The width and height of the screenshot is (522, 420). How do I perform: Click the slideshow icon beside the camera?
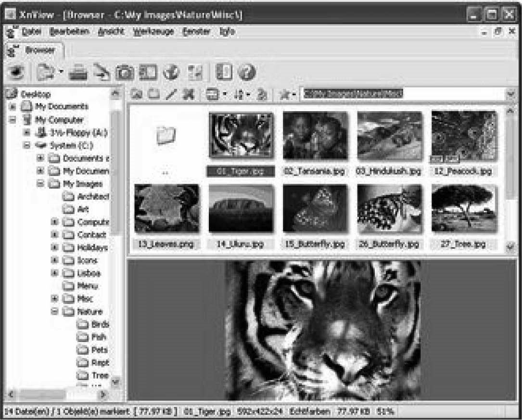[148, 73]
